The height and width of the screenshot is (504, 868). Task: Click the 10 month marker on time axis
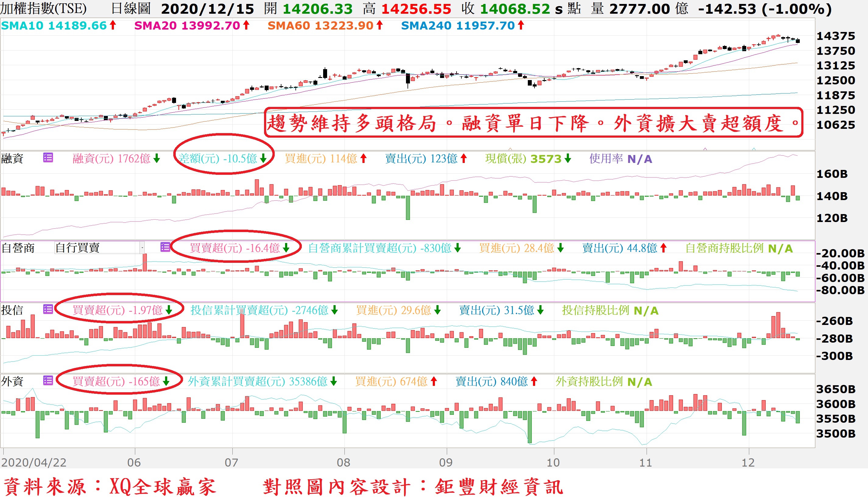click(553, 462)
